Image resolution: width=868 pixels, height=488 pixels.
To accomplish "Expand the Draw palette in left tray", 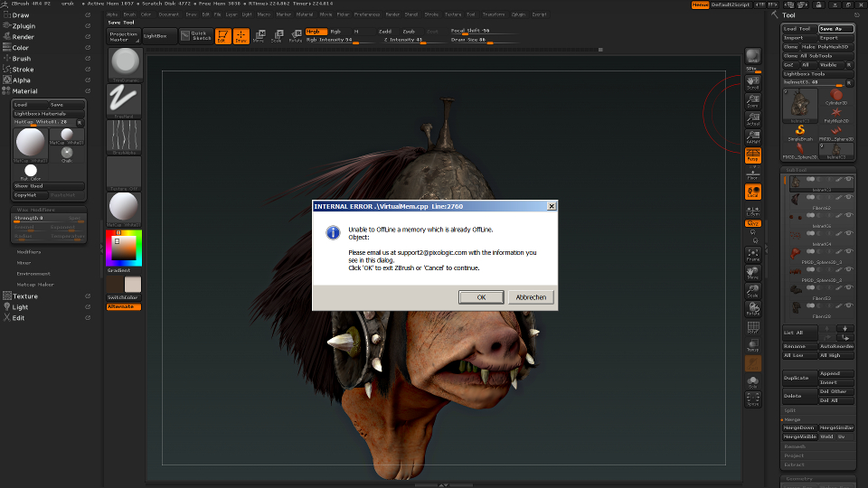I will coord(21,15).
